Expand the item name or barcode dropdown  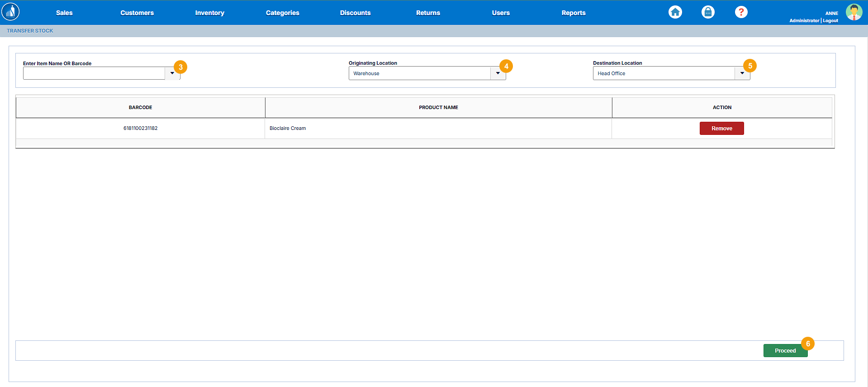pyautogui.click(x=172, y=73)
